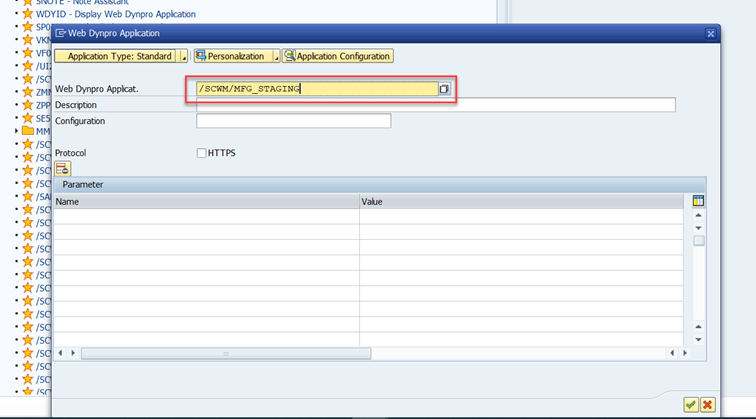Open the Personalization dropdown arrow
The image size is (756, 419).
(x=276, y=56)
